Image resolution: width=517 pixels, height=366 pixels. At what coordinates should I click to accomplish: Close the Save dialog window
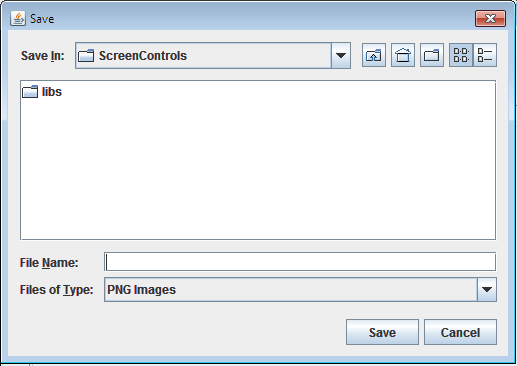pos(490,18)
